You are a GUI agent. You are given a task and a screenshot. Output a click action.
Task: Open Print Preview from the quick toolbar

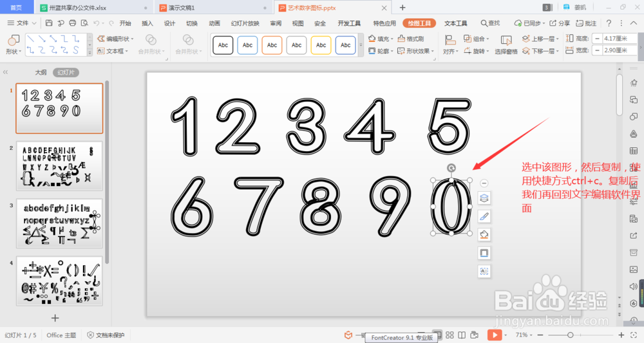[x=84, y=23]
